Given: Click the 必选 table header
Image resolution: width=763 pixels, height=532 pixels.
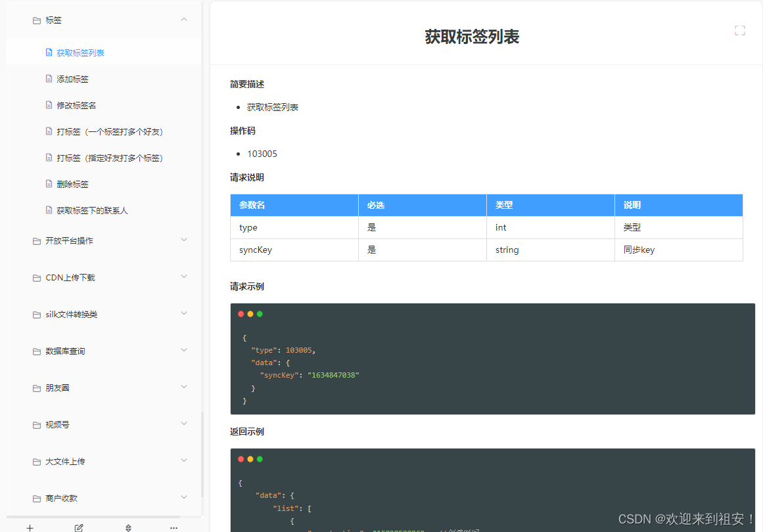Looking at the screenshot, I should (x=423, y=205).
